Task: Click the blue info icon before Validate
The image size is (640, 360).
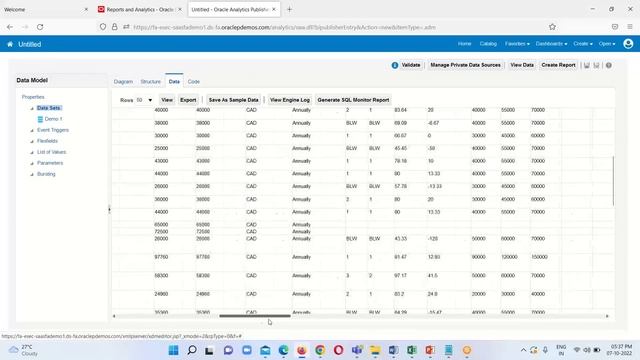Action: click(395, 65)
